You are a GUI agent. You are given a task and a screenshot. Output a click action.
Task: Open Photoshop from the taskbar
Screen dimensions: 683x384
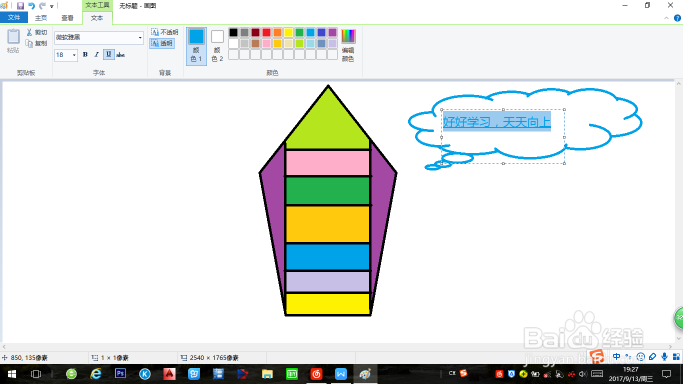click(120, 374)
